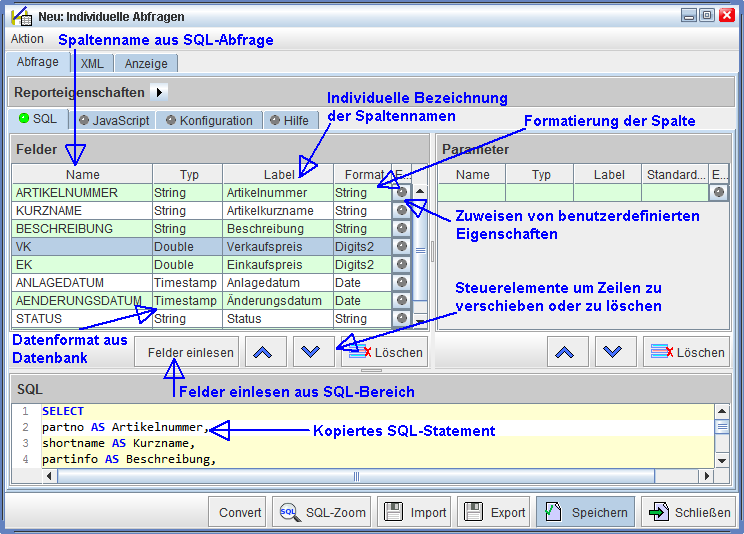Open the Aktion menu
The image size is (744, 534).
tap(27, 39)
